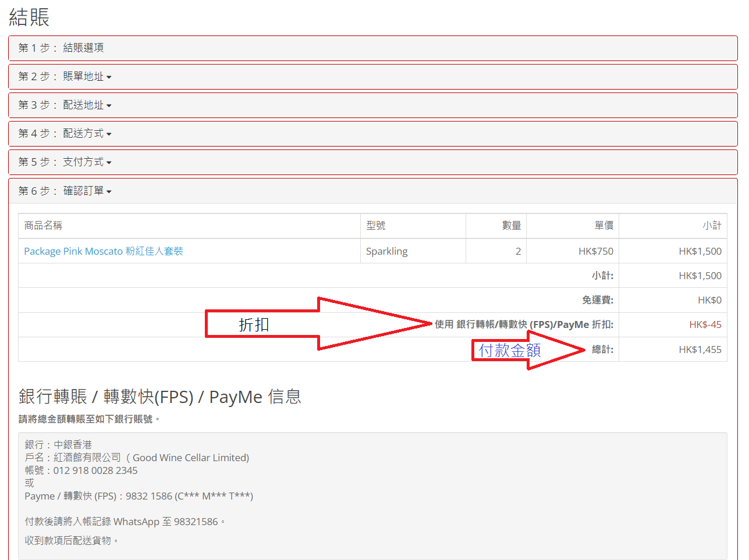749x560 pixels.
Task: Open the Package Pink Moscato product link
Action: 104,251
